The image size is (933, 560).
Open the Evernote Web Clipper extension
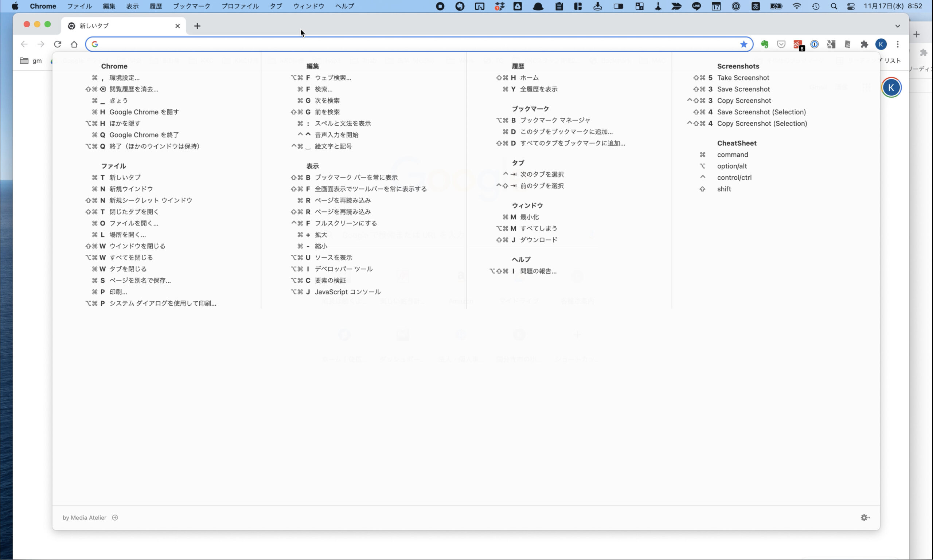point(765,44)
